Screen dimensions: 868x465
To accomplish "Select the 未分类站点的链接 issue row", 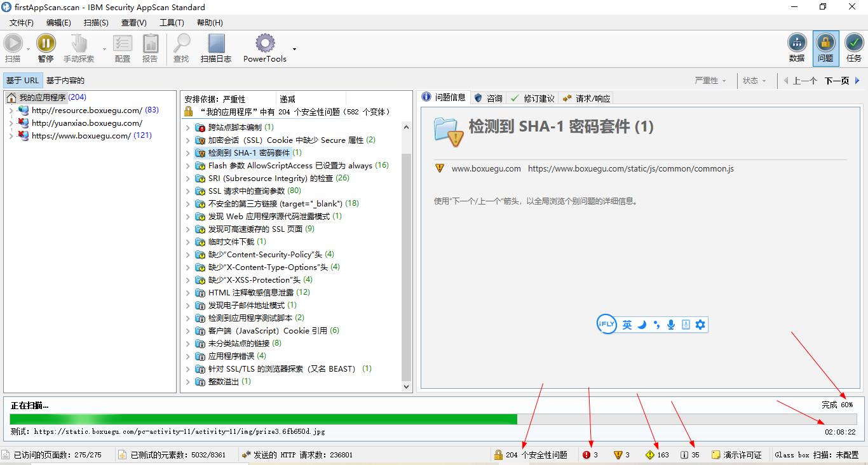I will tap(239, 344).
